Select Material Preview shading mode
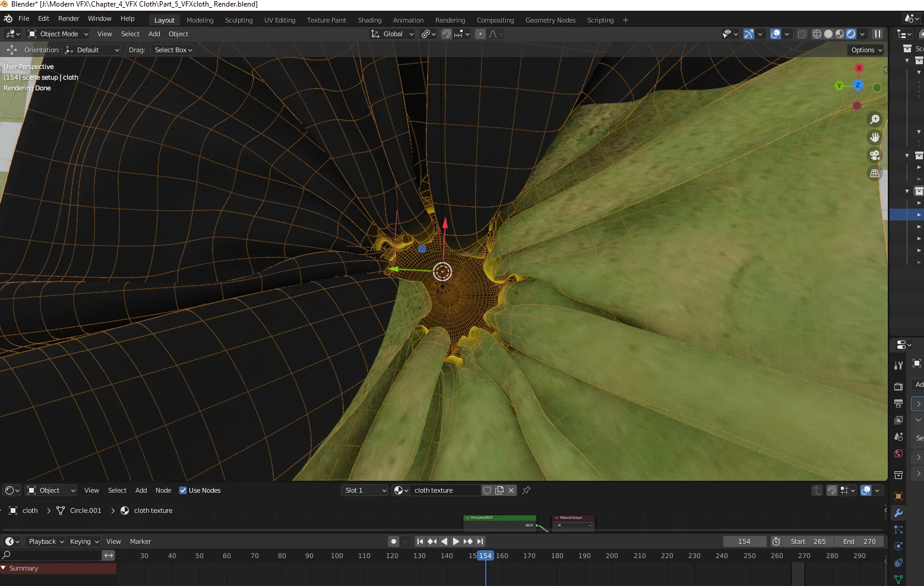This screenshot has width=924, height=586. pos(840,34)
